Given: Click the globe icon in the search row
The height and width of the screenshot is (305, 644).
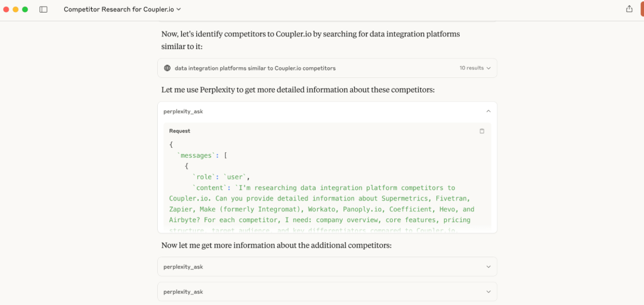Looking at the screenshot, I should [x=167, y=68].
